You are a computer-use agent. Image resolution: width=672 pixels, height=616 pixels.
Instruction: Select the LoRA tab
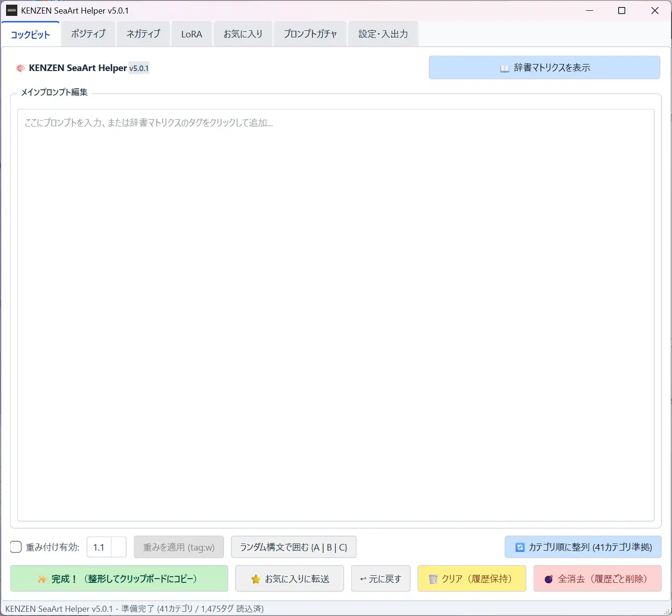pyautogui.click(x=192, y=34)
